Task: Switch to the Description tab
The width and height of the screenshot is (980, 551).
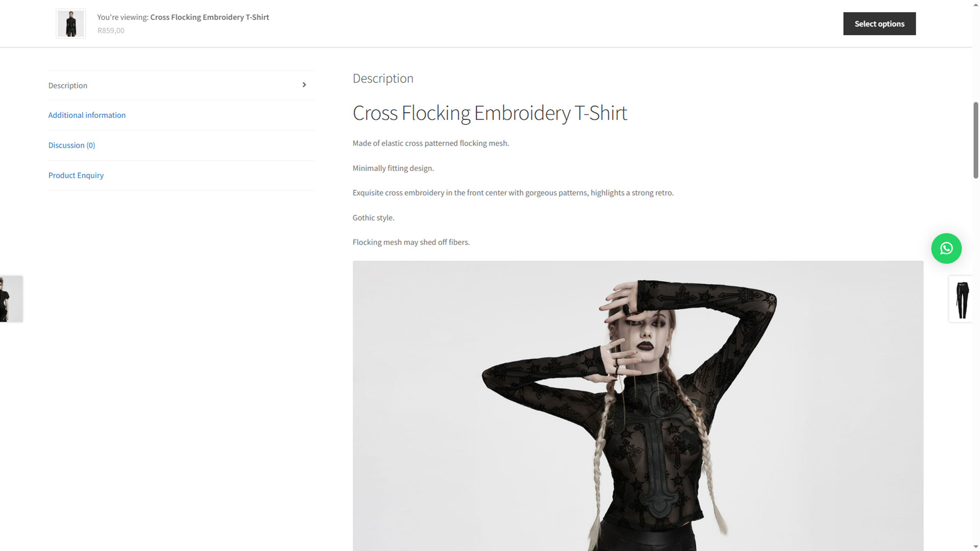Action: click(x=68, y=85)
